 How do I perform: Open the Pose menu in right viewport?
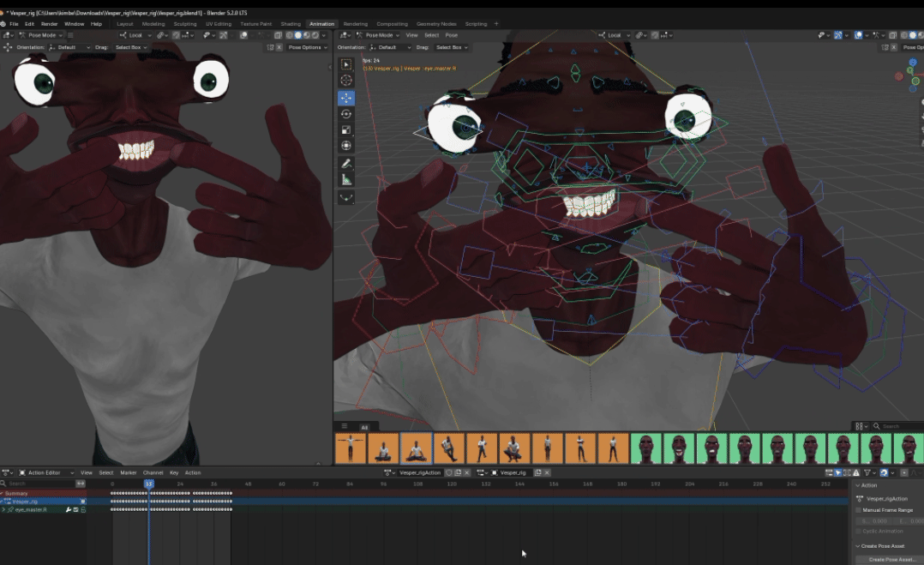tap(452, 35)
